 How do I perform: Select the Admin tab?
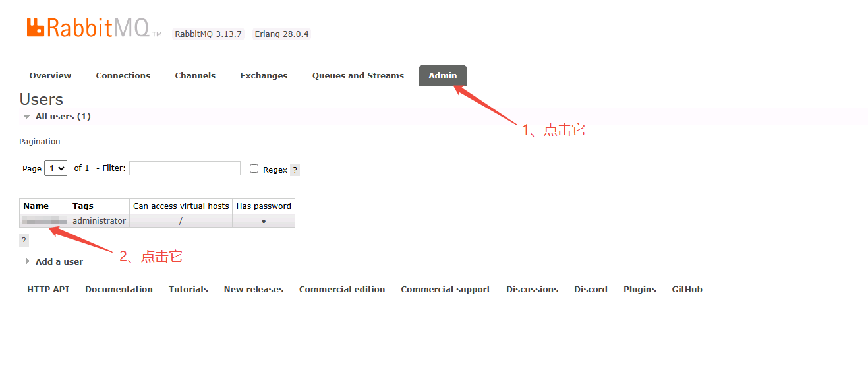(443, 75)
